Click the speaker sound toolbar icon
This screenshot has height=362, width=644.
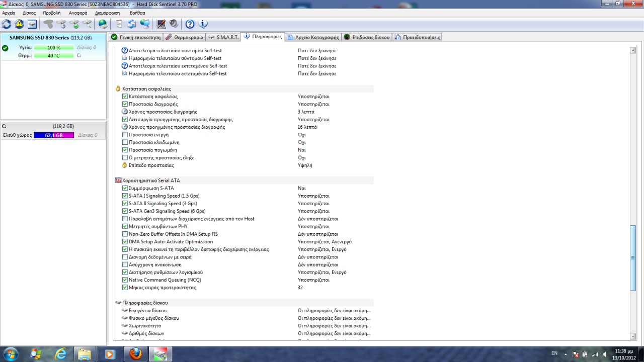coord(174,24)
